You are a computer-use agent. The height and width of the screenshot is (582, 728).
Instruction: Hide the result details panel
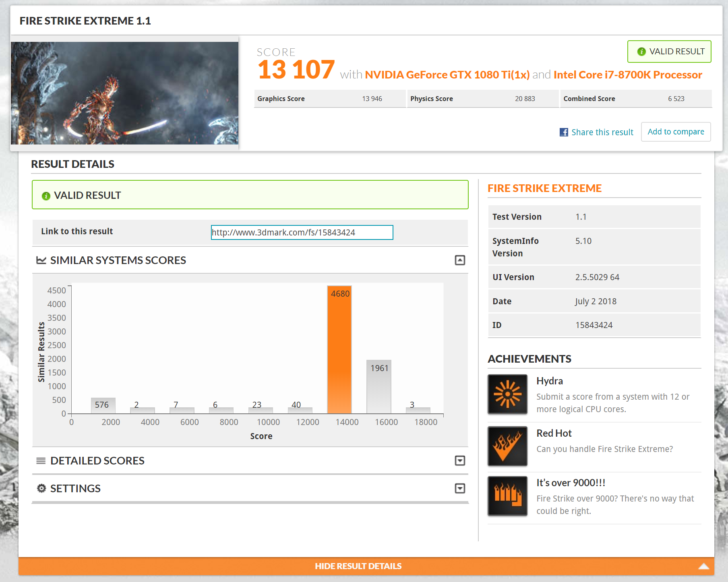pos(366,566)
